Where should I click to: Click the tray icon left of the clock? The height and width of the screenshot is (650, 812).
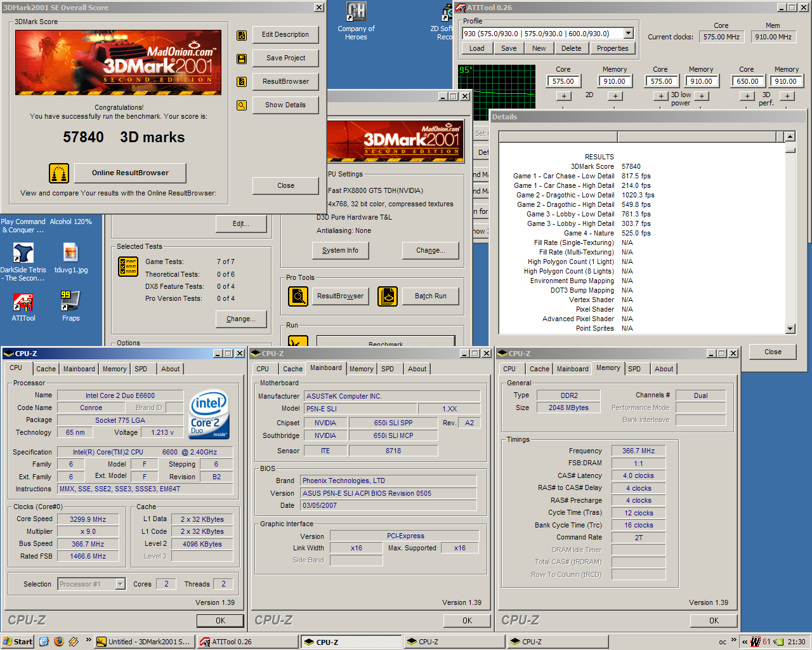coord(778,642)
